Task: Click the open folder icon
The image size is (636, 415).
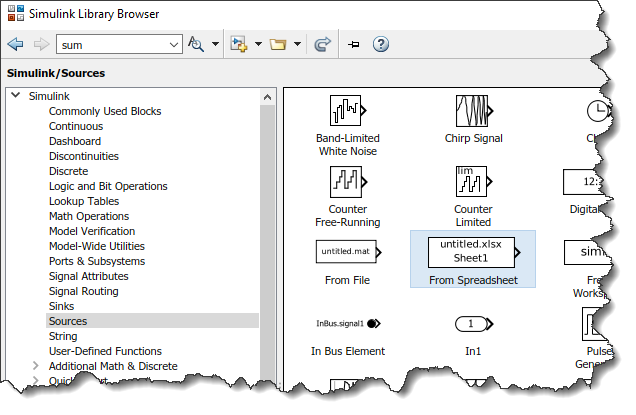Action: 278,44
